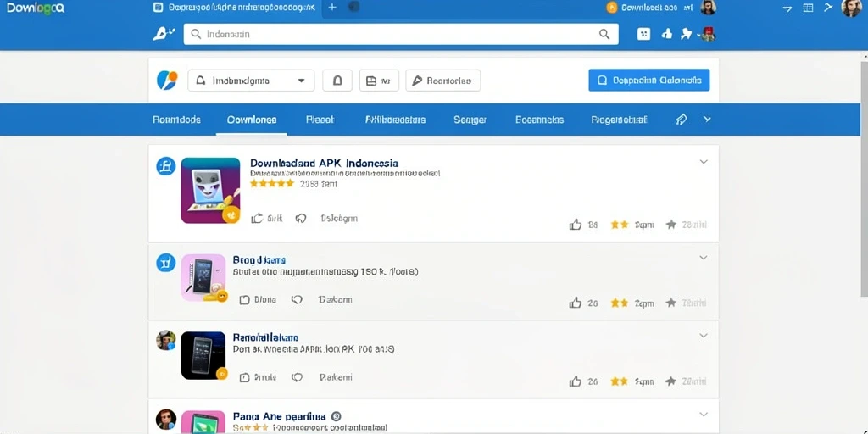Image resolution: width=868 pixels, height=434 pixels.
Task: Switch to the 'Pleoet' tab
Action: (320, 120)
